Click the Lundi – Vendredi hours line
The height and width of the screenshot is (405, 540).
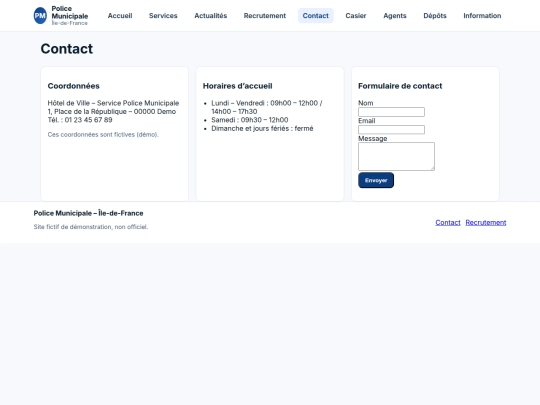point(267,107)
